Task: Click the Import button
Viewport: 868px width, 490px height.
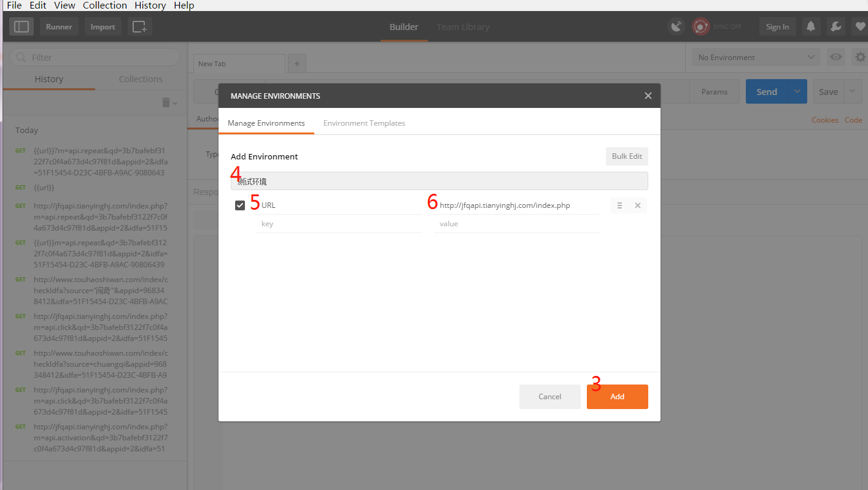Action: click(x=103, y=26)
